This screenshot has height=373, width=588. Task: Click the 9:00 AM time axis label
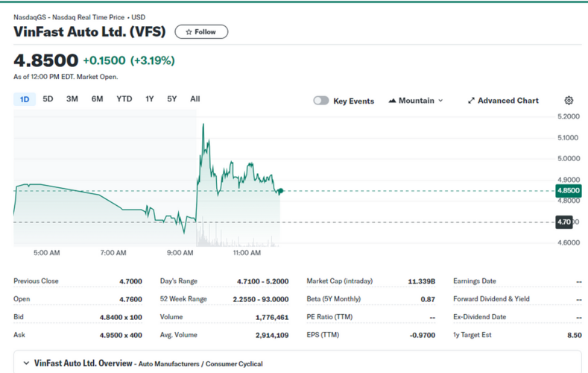(x=180, y=253)
